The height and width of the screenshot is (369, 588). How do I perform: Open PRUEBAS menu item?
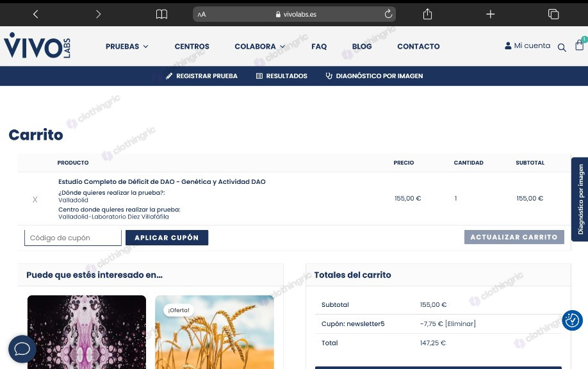coord(122,47)
